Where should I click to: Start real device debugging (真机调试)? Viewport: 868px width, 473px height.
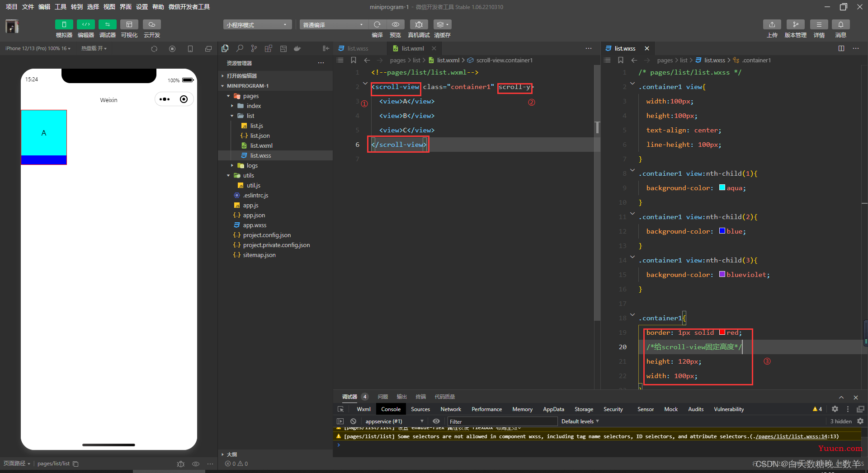click(419, 24)
